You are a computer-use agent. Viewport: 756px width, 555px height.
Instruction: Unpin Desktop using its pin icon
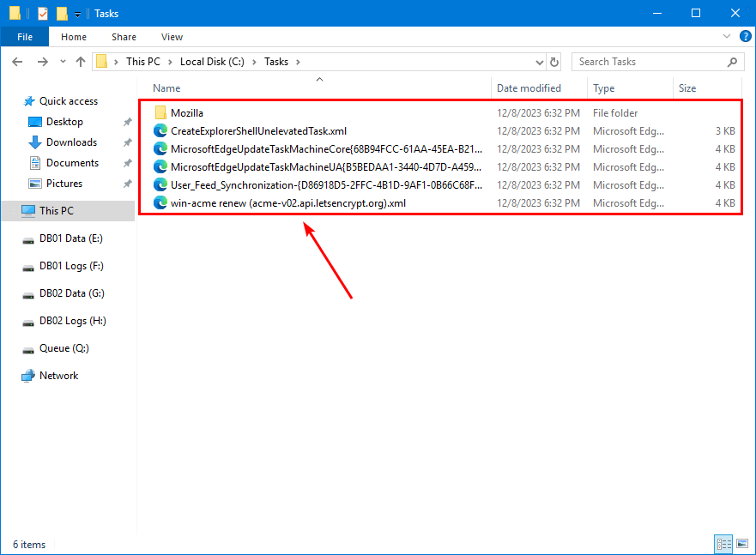point(127,122)
